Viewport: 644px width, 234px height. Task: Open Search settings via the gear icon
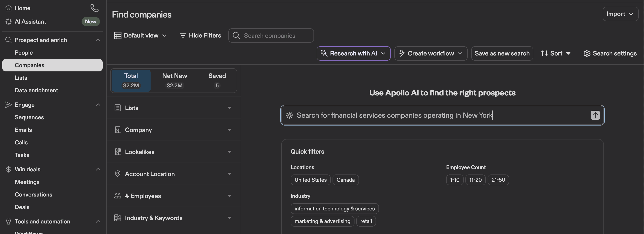587,53
